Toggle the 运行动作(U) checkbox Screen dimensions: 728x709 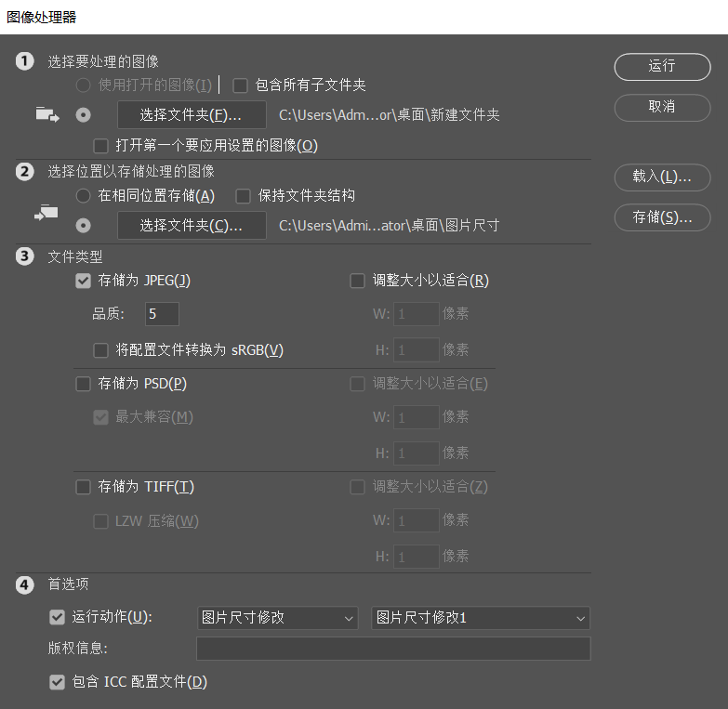[57, 617]
